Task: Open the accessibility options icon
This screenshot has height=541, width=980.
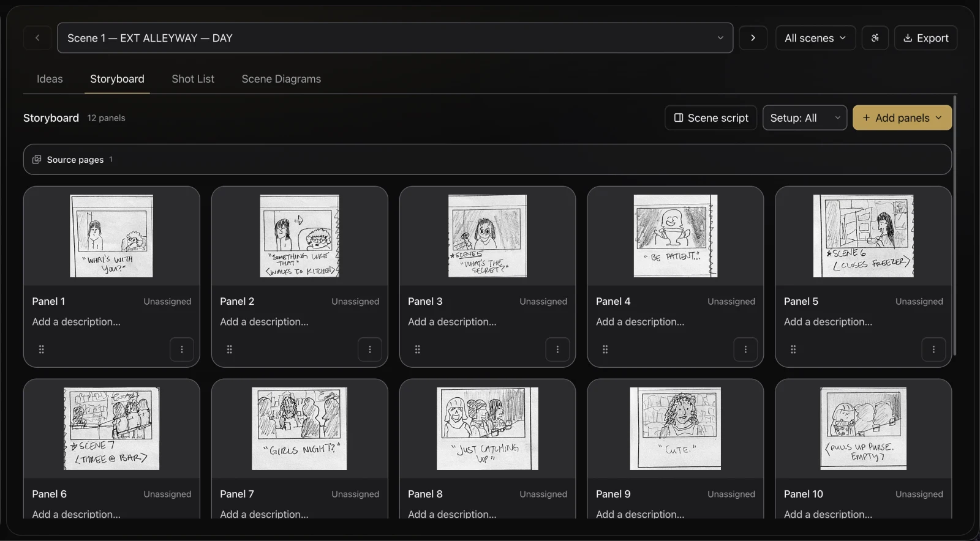Action: pos(875,38)
